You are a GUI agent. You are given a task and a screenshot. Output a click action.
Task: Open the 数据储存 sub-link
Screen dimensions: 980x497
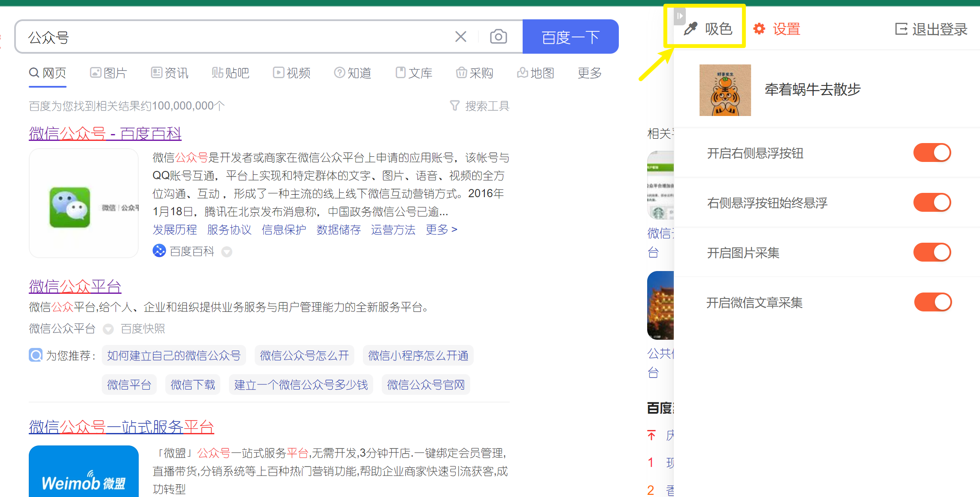(338, 230)
